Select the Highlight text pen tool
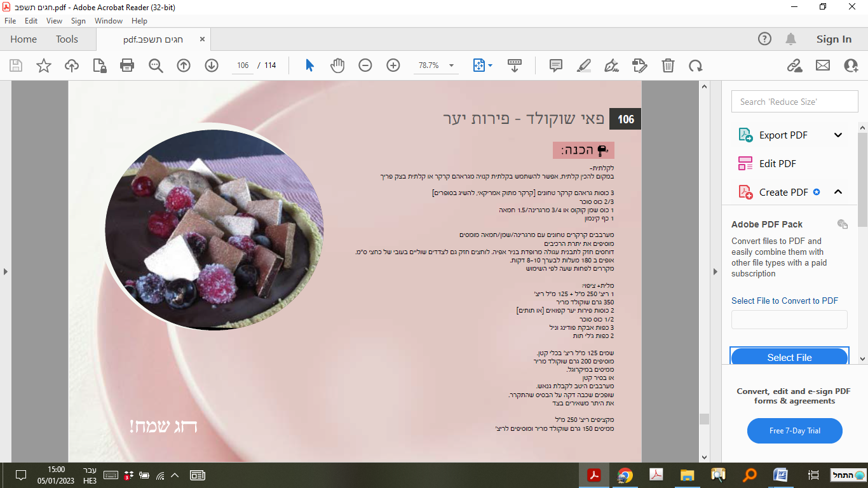Viewport: 868px width, 488px height. click(583, 65)
